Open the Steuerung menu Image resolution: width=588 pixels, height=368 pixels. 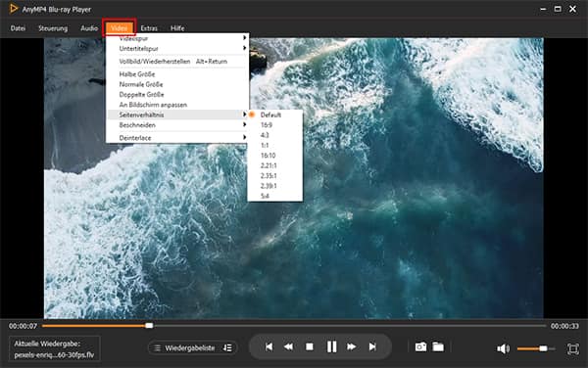click(53, 28)
